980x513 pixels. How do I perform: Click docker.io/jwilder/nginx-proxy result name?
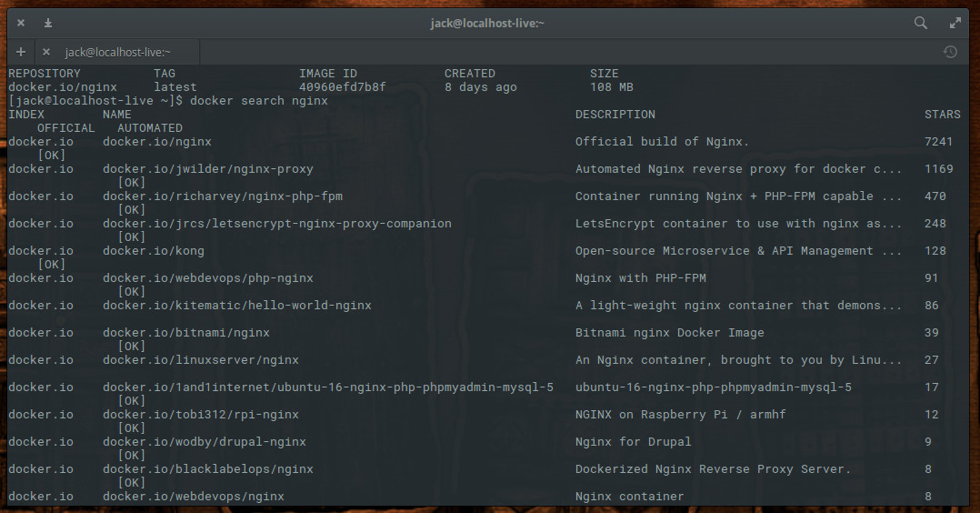point(208,169)
